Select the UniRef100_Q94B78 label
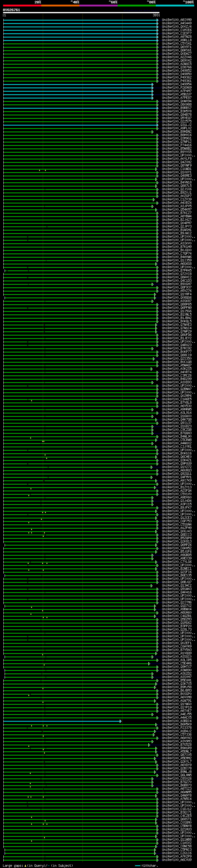 [177, 115]
